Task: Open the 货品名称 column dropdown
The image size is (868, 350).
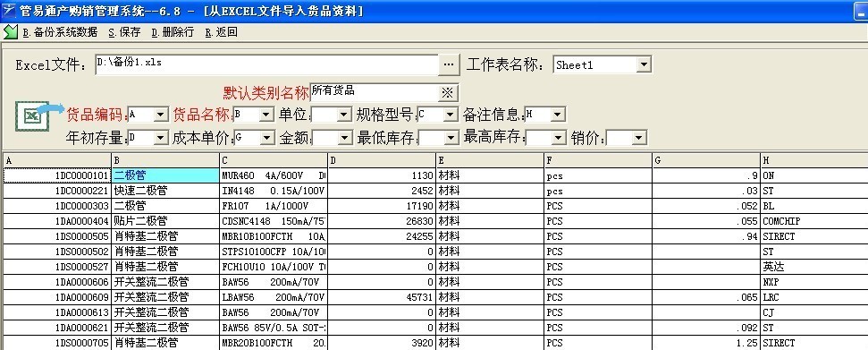Action: point(266,115)
